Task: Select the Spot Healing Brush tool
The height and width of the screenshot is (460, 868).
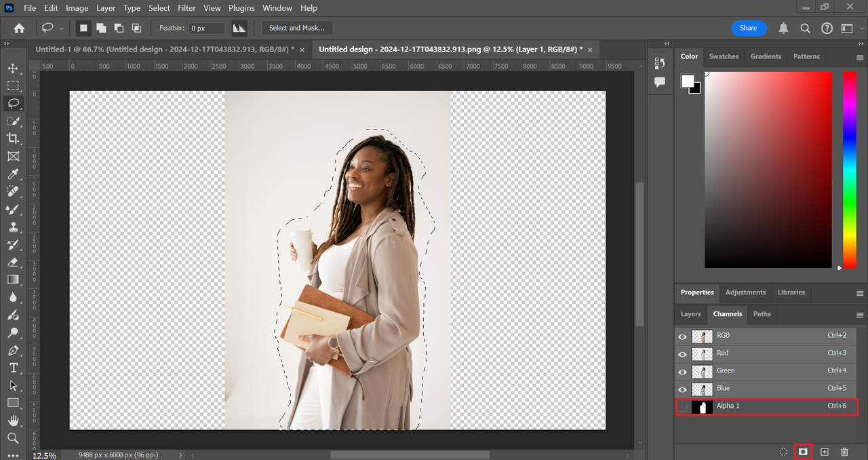Action: click(x=13, y=192)
